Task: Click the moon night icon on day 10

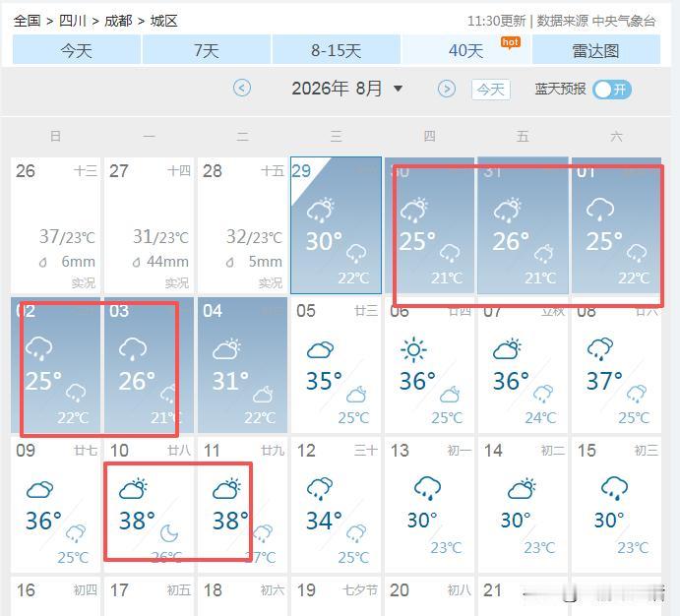Action: click(169, 533)
